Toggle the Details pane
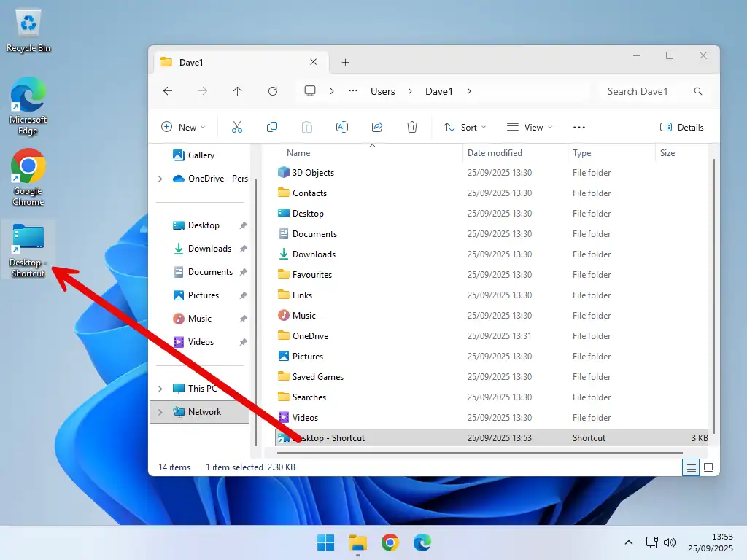The width and height of the screenshot is (747, 560). point(682,127)
